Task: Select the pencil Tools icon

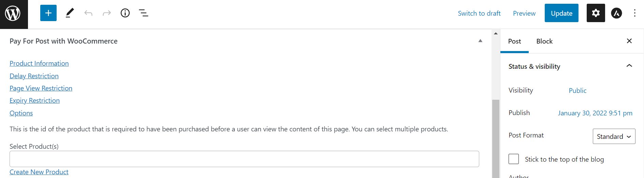Action: point(70,13)
